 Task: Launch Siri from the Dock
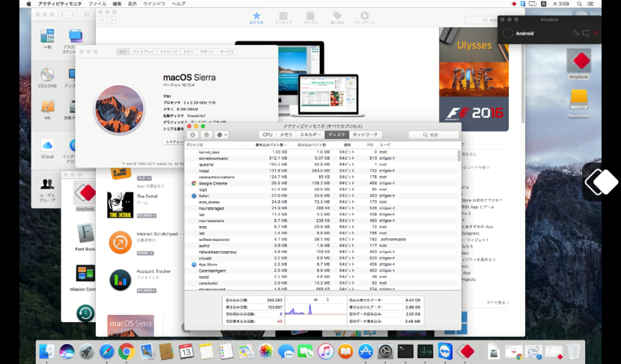pos(66,352)
